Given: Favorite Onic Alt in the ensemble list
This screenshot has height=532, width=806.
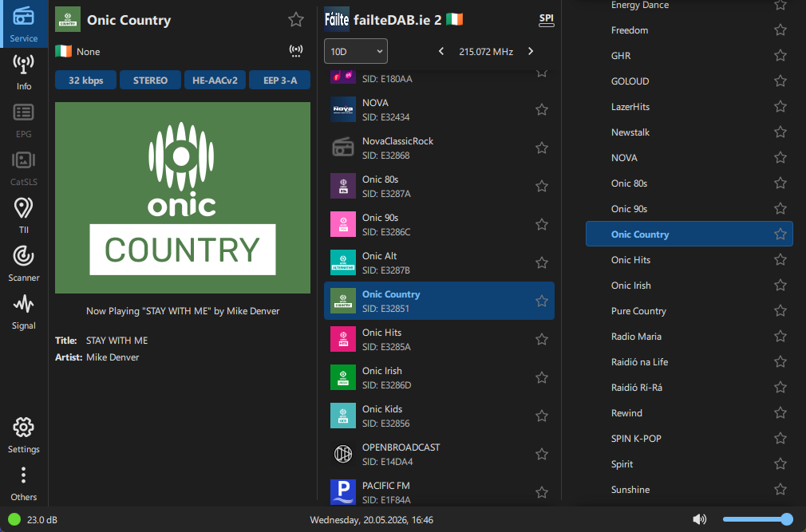Looking at the screenshot, I should [x=541, y=262].
